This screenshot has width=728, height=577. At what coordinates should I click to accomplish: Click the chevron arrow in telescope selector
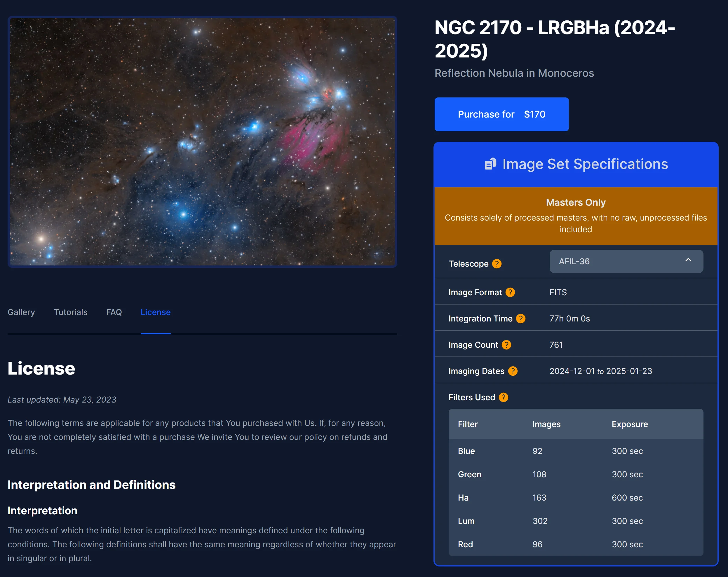tap(688, 260)
